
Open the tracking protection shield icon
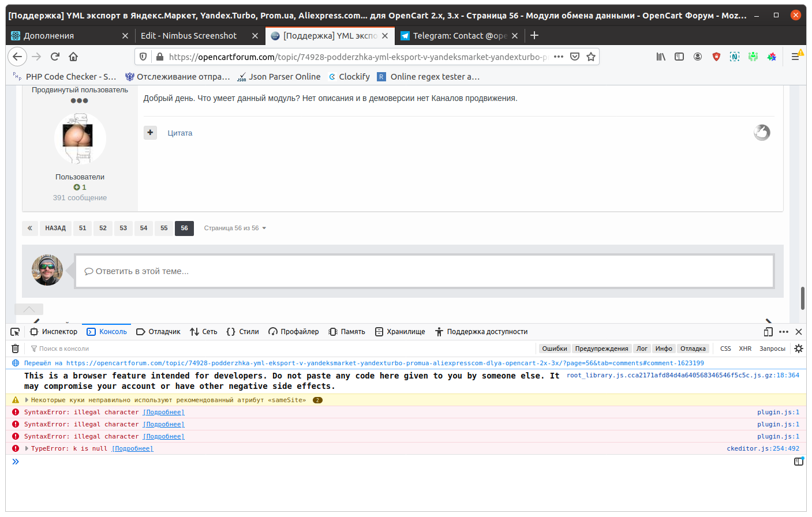(x=143, y=57)
